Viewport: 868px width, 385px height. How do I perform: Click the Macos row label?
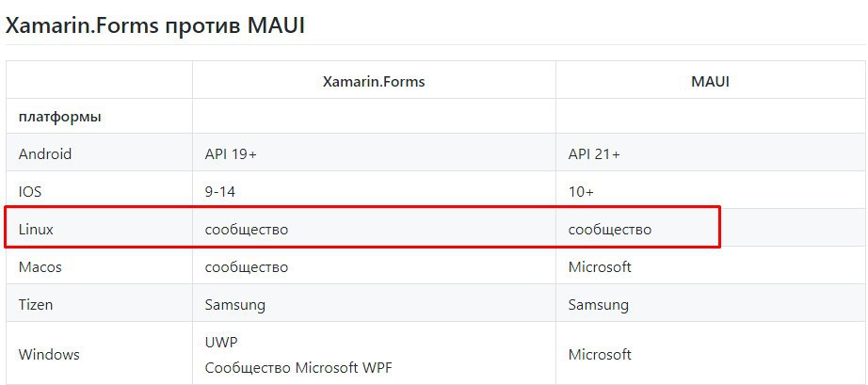tap(40, 267)
